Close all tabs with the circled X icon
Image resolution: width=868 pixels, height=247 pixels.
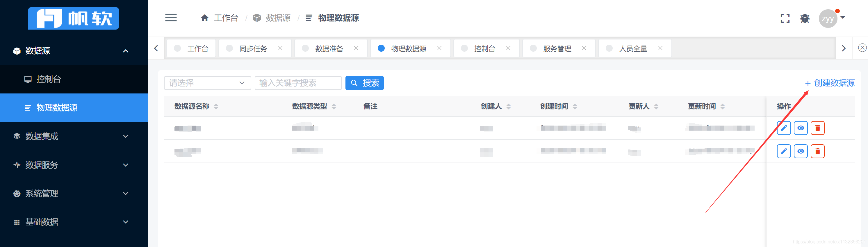(x=862, y=48)
